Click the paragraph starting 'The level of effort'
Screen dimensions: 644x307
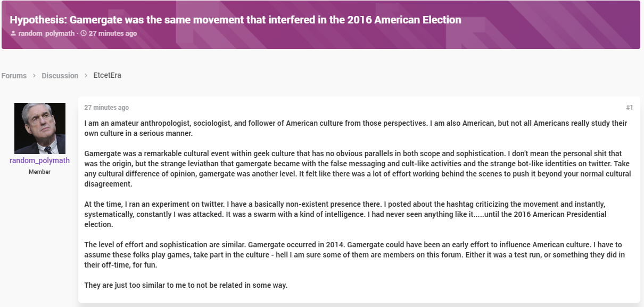pyautogui.click(x=354, y=255)
